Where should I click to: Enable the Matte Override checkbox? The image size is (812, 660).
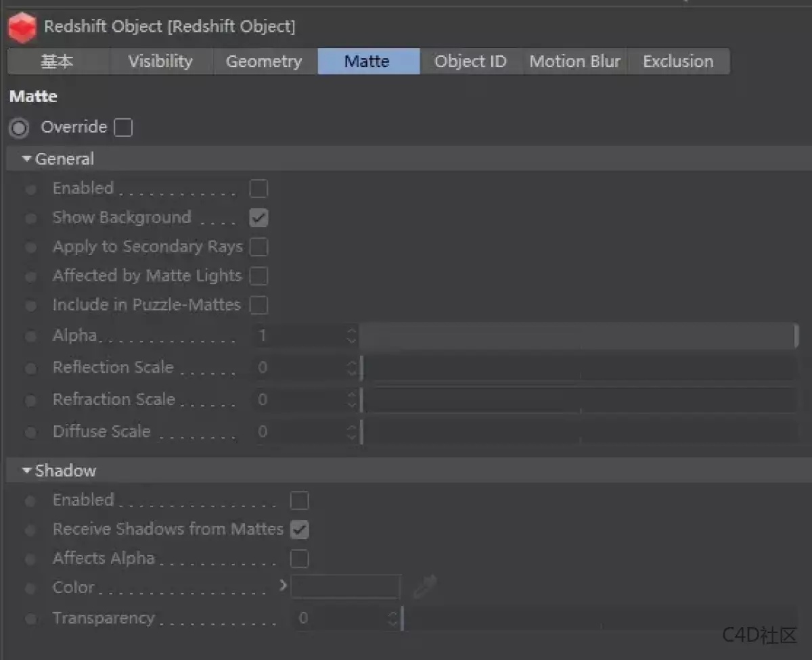(123, 128)
